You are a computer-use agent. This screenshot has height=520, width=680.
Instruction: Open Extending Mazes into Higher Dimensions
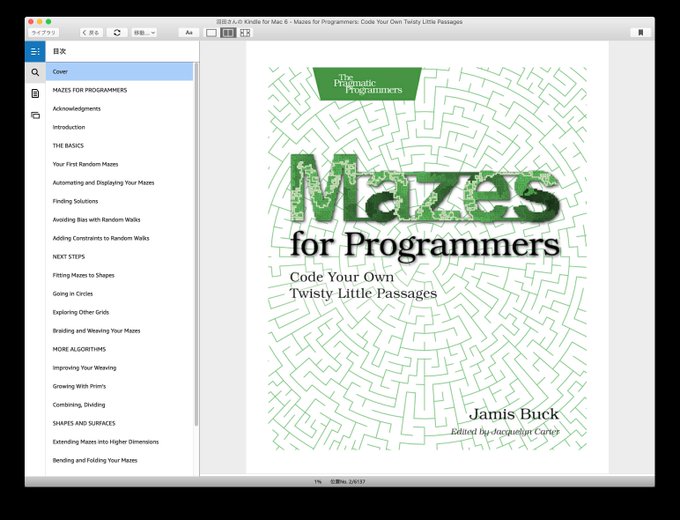click(120, 442)
